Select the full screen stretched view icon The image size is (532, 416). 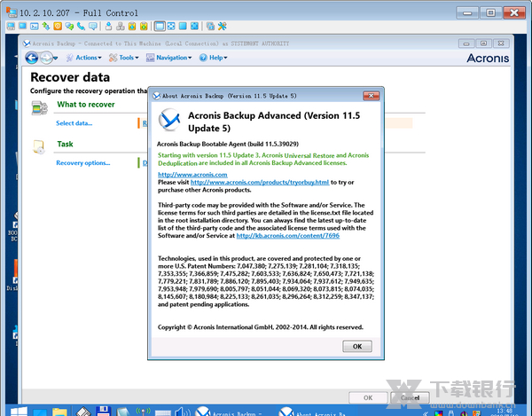click(195, 26)
